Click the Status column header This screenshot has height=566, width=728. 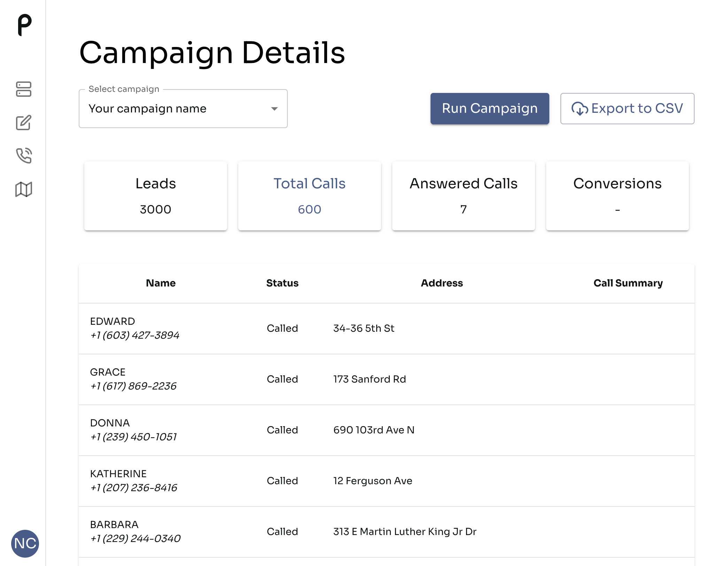[282, 283]
